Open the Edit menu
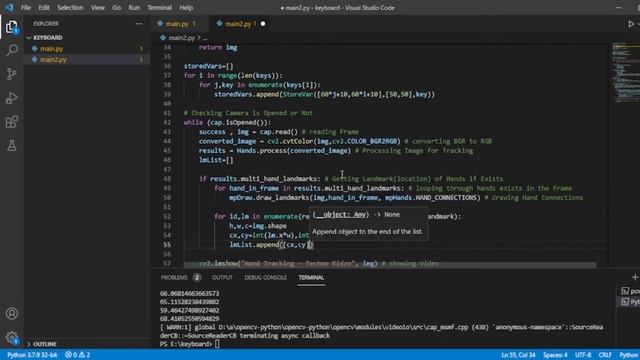Viewport: 640px width, 360px height. click(x=44, y=7)
